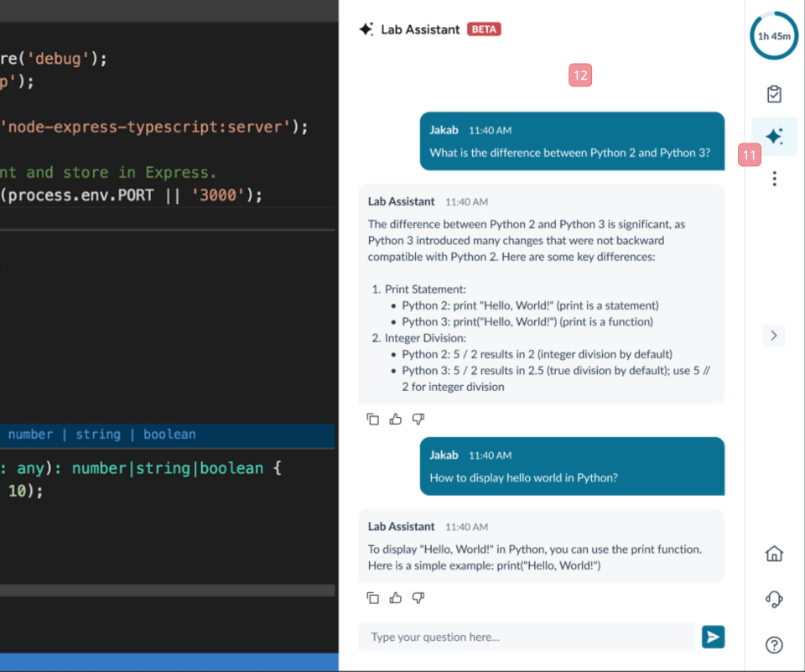Click the 'Print Statement:' list item

pyautogui.click(x=425, y=289)
